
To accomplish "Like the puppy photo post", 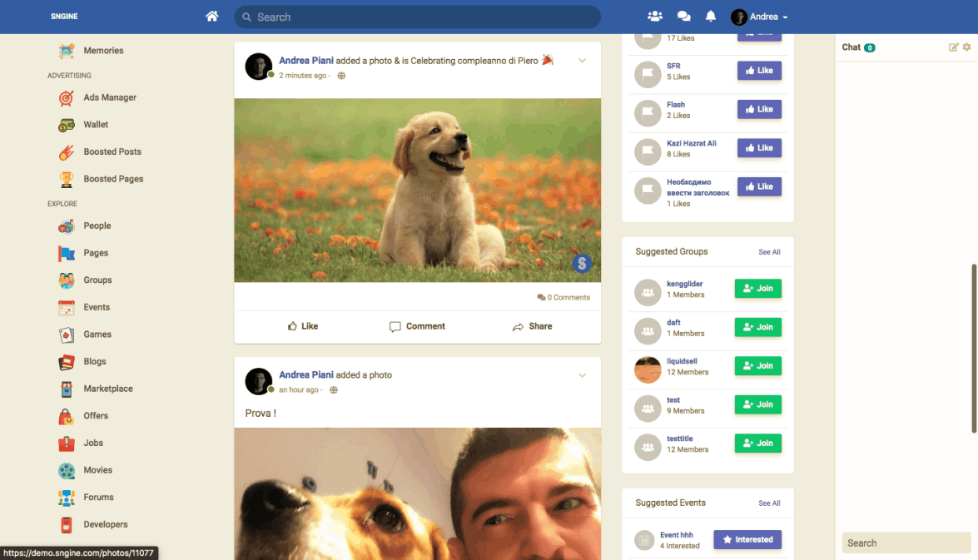I will pos(303,326).
